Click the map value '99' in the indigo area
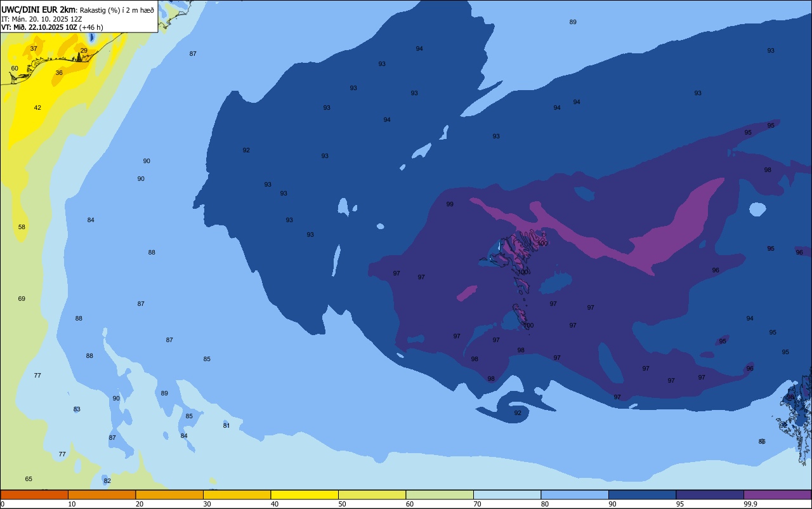812x509 pixels. (x=450, y=204)
